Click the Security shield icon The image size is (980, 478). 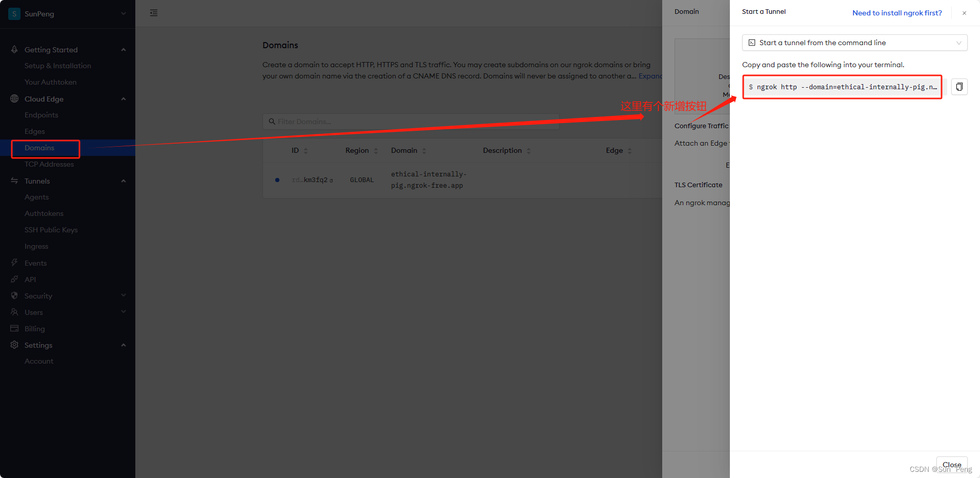point(14,295)
